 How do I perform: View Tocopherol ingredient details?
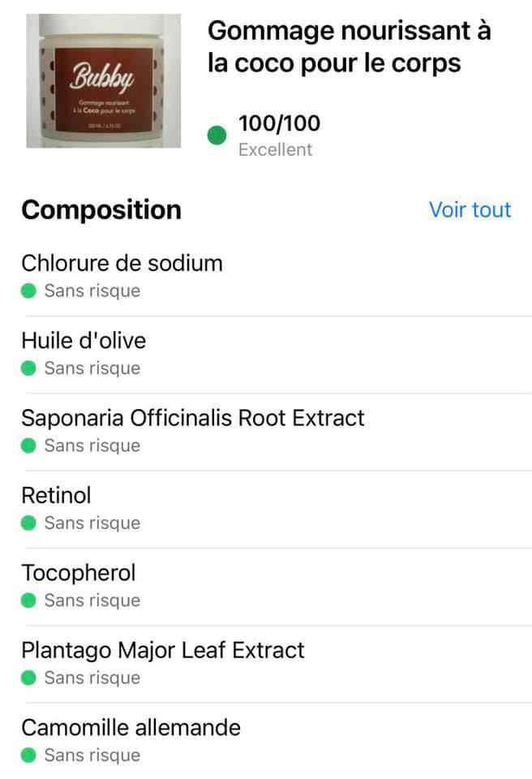coord(79,573)
